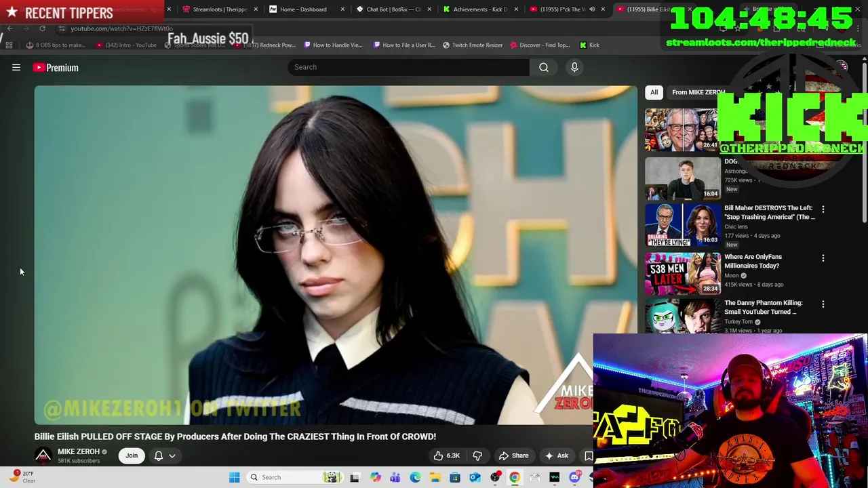Open bookmark (342) Intro - YouTube
The image size is (868, 488).
tap(126, 45)
